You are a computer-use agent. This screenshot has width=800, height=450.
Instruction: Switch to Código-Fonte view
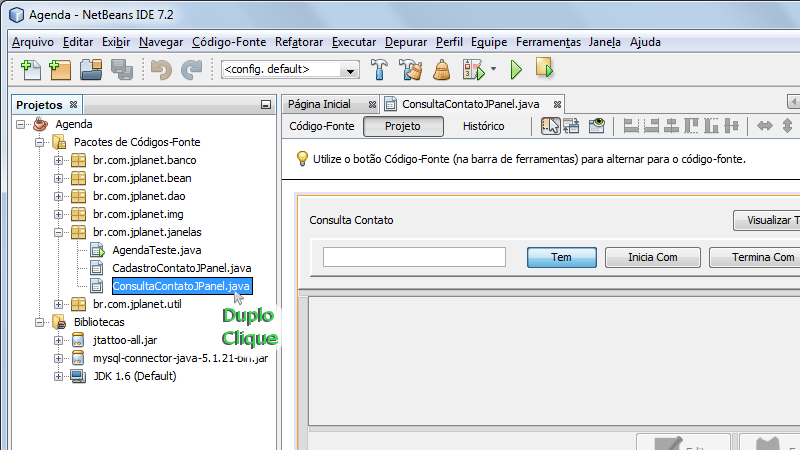pos(321,127)
